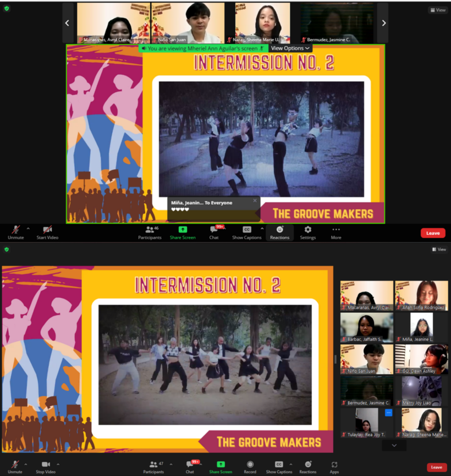Go to next video strip page arrow
This screenshot has height=476, width=451.
[383, 23]
